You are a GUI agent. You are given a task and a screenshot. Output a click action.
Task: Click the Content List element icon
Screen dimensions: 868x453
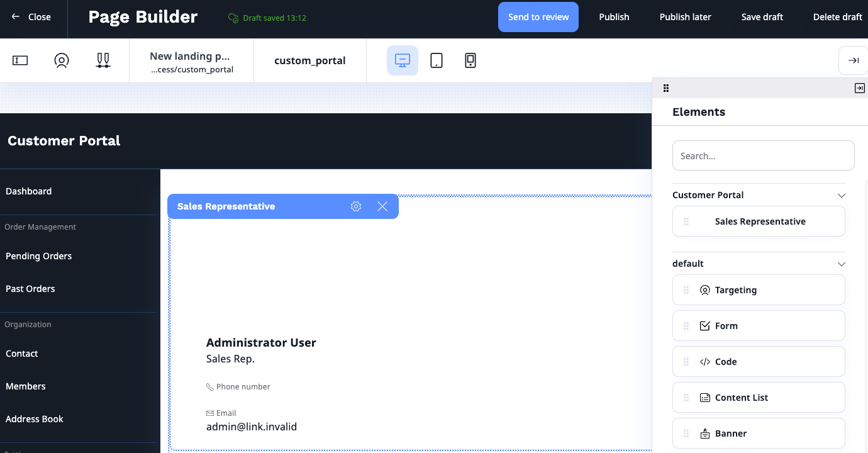click(x=704, y=397)
